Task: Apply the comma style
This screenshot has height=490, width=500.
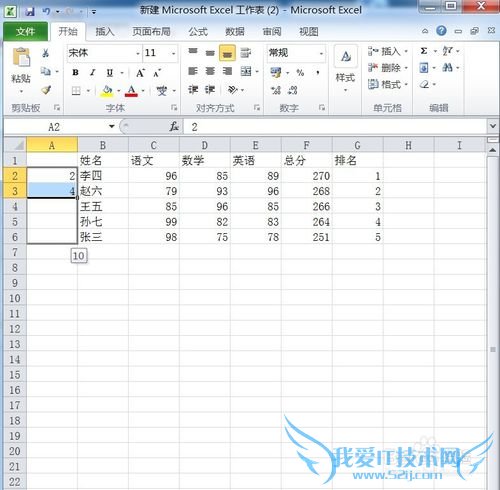Action: click(x=318, y=72)
